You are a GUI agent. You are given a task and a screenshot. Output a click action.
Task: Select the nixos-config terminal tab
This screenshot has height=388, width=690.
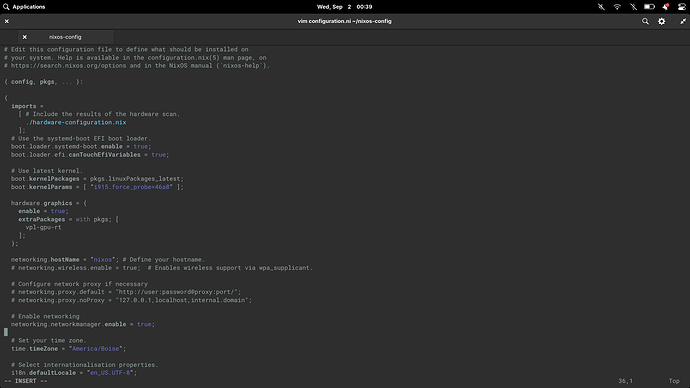pos(65,37)
